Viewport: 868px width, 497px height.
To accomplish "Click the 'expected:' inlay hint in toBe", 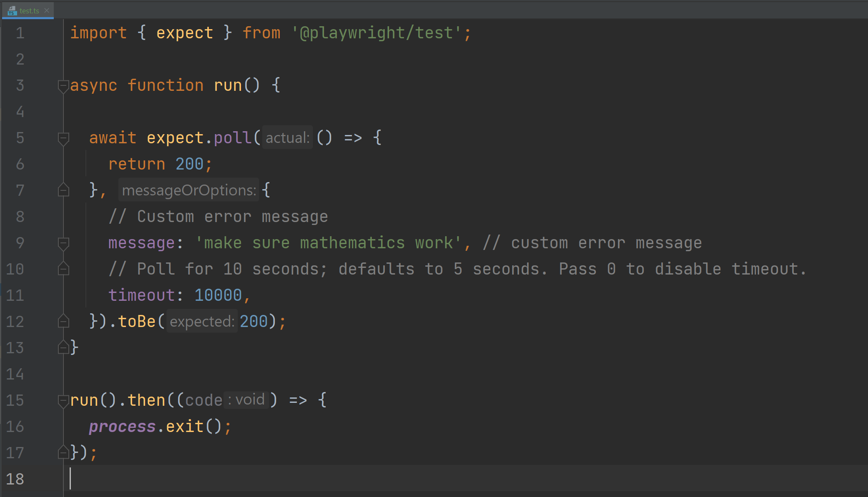I will (x=202, y=322).
